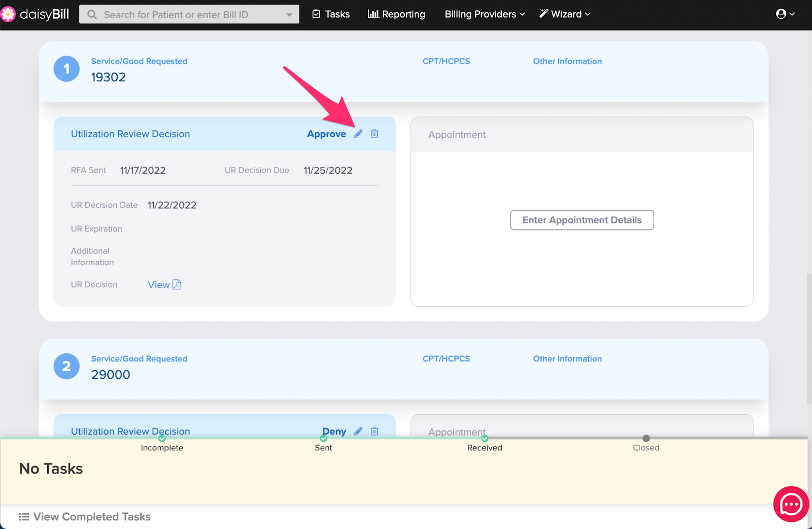The image size is (812, 529).
Task: Expand the Billing Providers menu
Action: pyautogui.click(x=485, y=14)
